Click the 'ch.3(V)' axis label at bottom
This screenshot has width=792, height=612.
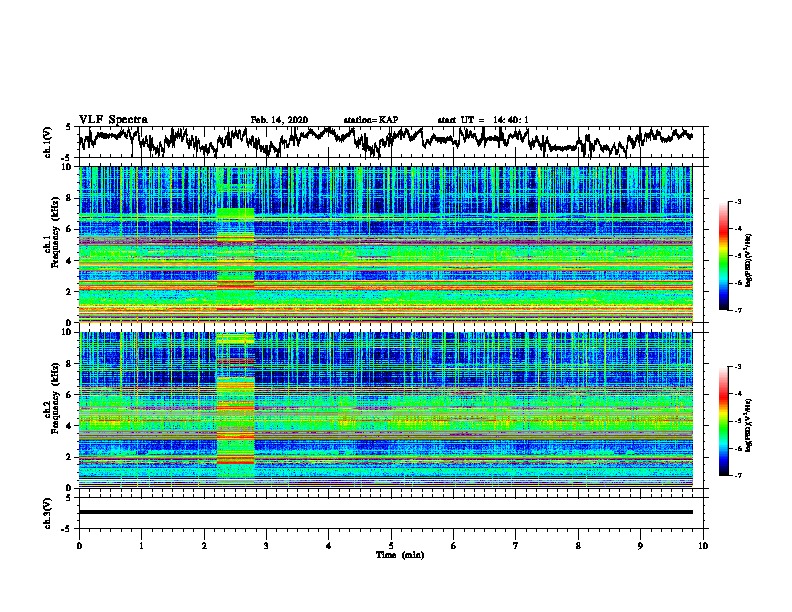coord(48,513)
